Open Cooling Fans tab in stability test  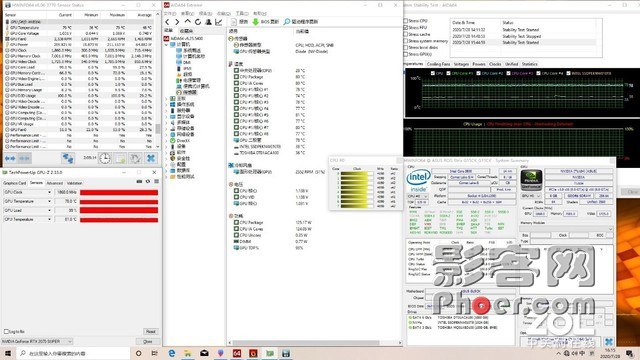coord(438,64)
